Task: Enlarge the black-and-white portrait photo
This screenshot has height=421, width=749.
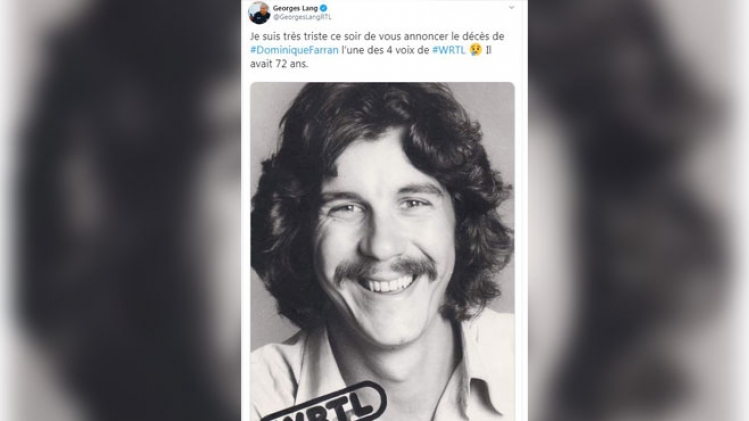Action: [x=382, y=251]
